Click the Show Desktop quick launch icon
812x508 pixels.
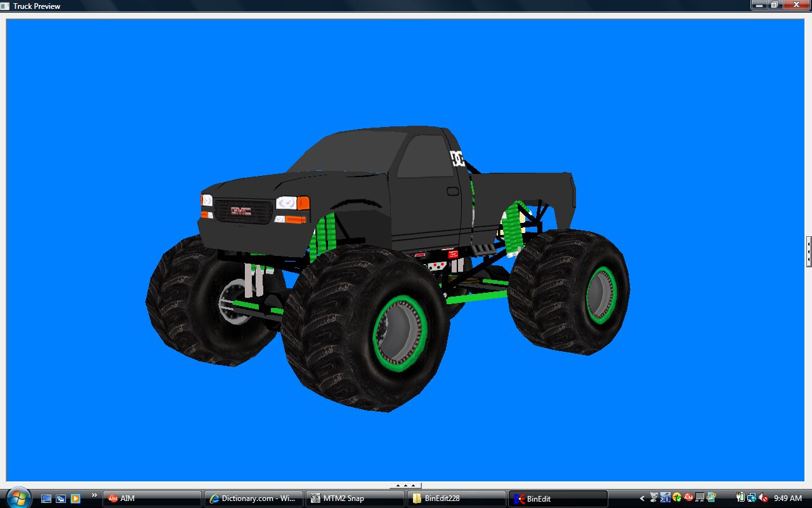46,498
